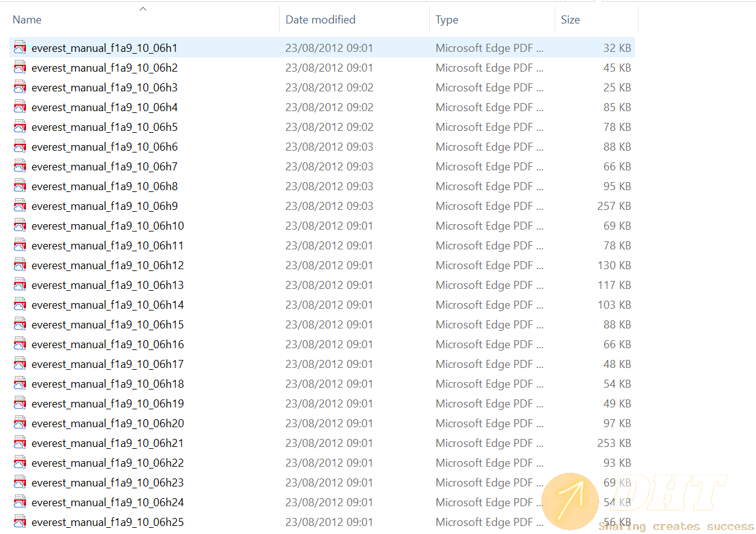Click PDF icon of everest_manual_f1a9_10_06h5

[20, 127]
